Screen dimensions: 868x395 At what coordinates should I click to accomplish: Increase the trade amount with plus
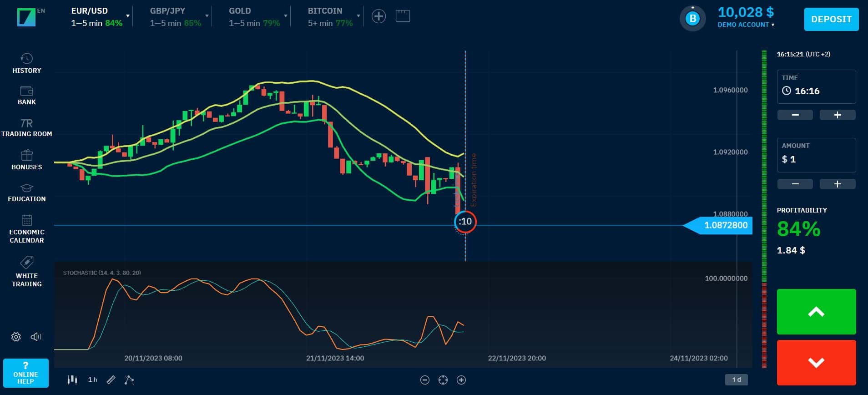(x=838, y=184)
